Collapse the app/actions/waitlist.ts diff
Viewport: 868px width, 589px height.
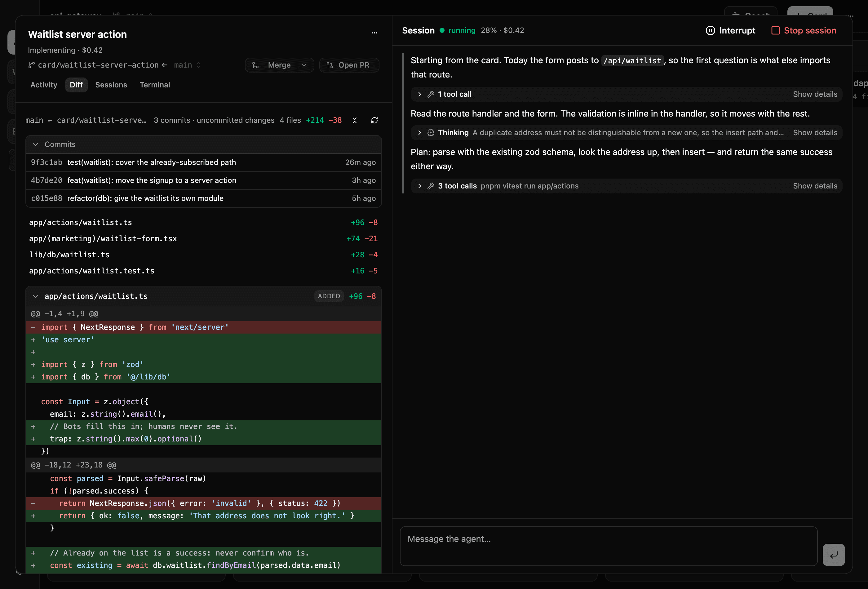(x=35, y=297)
